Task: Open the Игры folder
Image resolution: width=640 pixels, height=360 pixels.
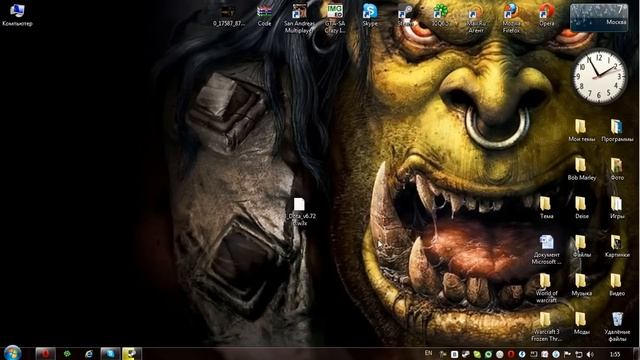Action: point(617,207)
